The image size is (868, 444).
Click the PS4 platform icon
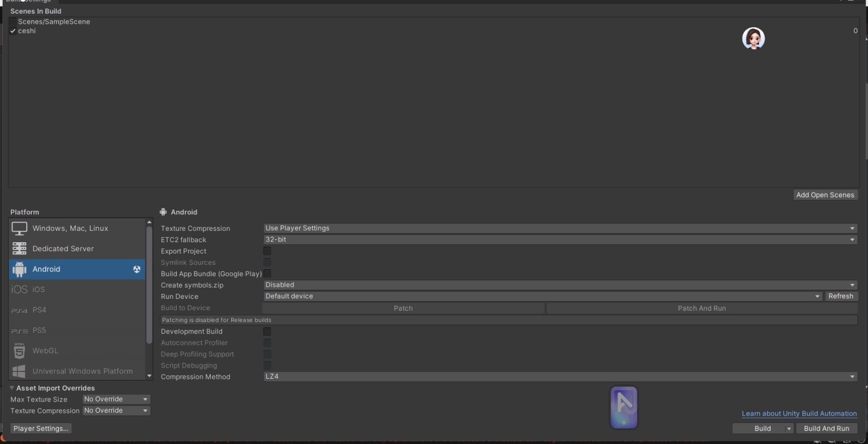pyautogui.click(x=19, y=310)
